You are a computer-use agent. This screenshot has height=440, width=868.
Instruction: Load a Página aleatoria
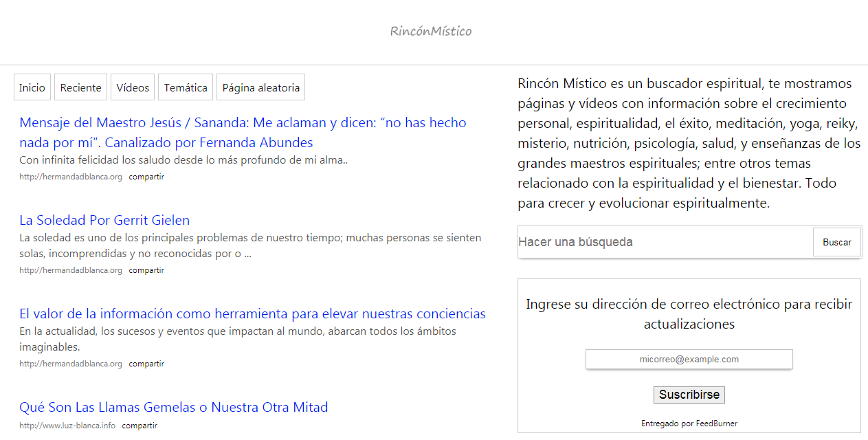(260, 87)
